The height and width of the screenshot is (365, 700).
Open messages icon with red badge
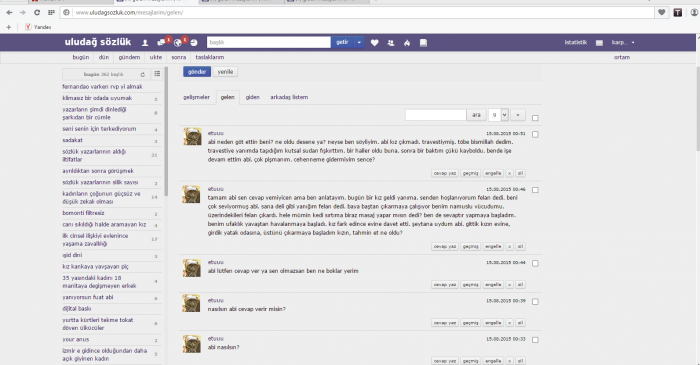162,43
